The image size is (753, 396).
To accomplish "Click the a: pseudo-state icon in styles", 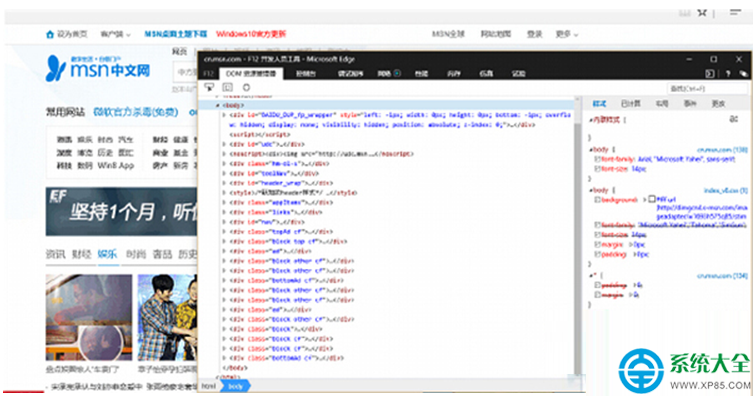I will point(734,119).
